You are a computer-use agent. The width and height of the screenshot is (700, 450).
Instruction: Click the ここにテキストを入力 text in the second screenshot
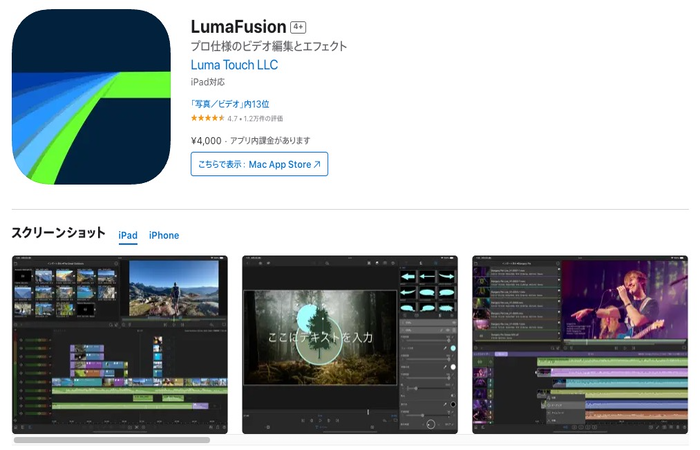[x=320, y=338]
